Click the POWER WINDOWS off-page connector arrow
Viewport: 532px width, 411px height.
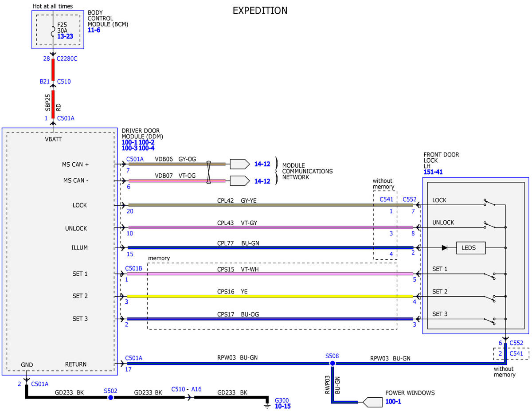click(372, 403)
